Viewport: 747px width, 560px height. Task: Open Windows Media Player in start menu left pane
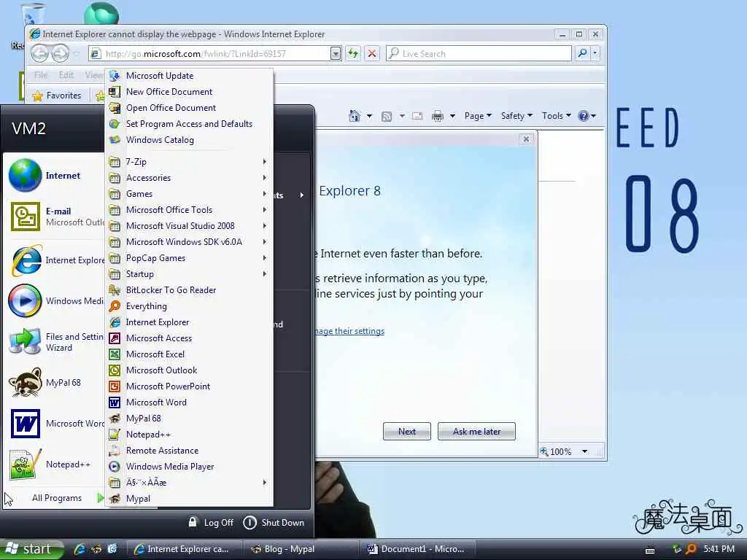tap(55, 301)
